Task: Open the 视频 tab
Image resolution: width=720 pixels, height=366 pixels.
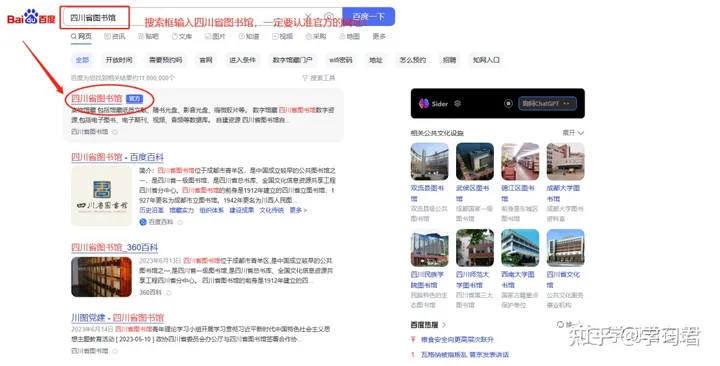Action: 282,36
